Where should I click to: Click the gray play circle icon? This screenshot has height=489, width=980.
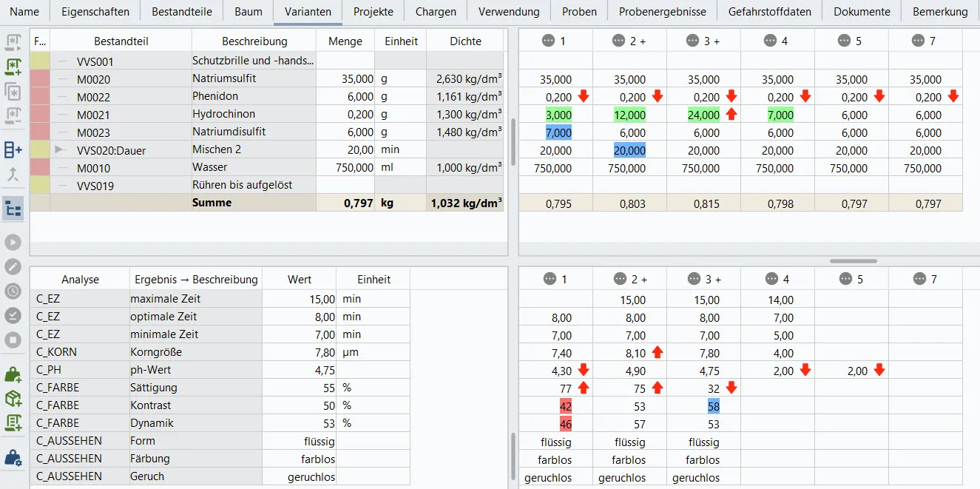click(x=13, y=243)
